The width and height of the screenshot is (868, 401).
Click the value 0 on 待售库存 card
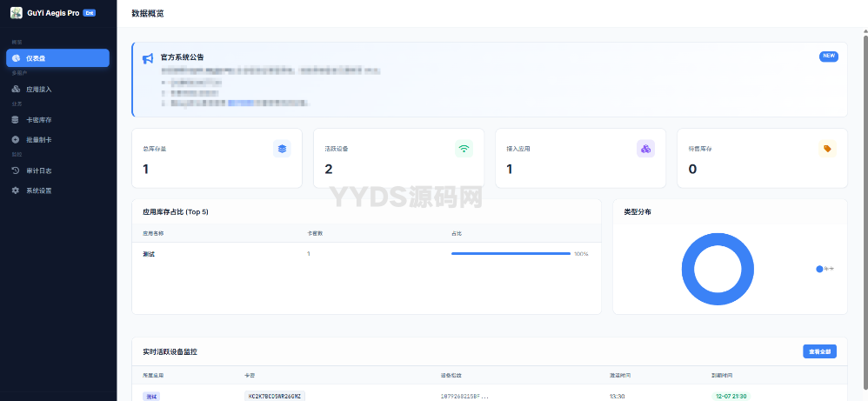click(692, 169)
